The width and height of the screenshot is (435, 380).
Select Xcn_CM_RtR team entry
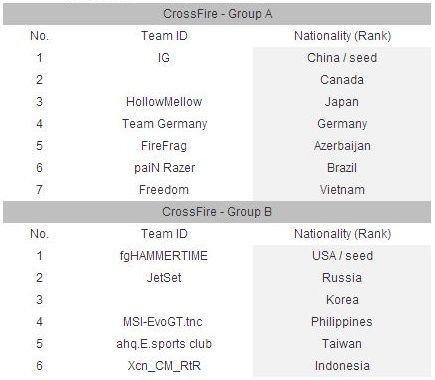tap(164, 366)
